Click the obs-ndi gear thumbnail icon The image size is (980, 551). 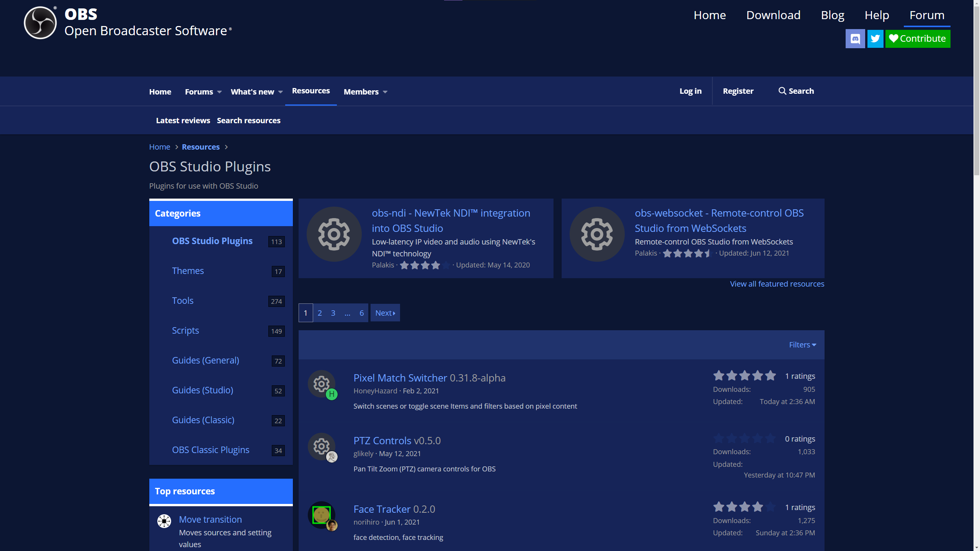tap(334, 234)
